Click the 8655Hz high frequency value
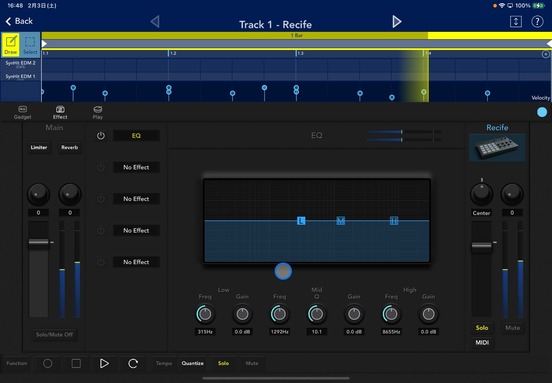 (391, 332)
